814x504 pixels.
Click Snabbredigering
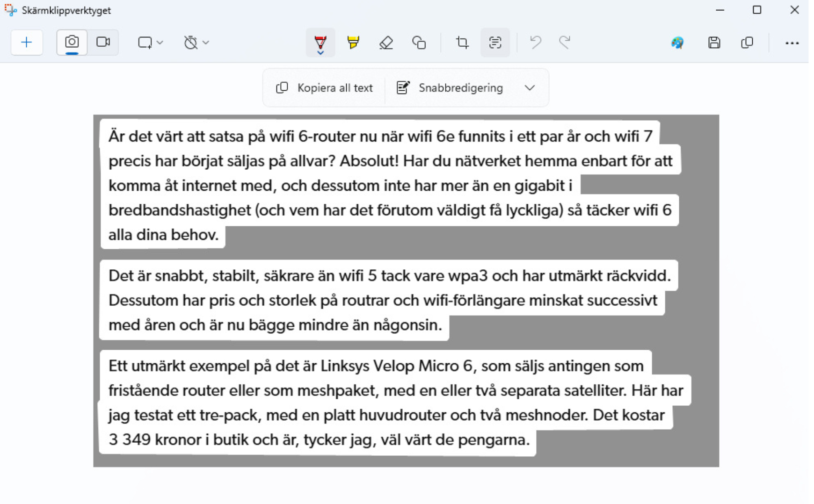tap(450, 88)
